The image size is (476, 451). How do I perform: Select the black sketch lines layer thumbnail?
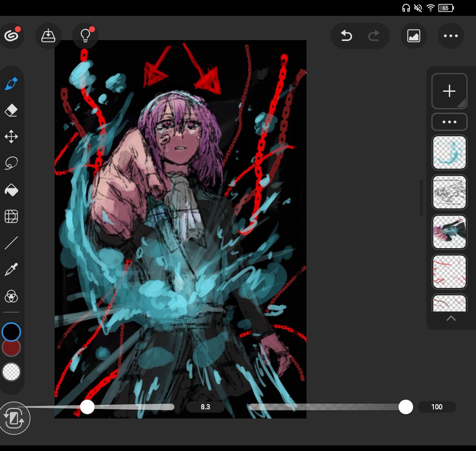pyautogui.click(x=449, y=193)
